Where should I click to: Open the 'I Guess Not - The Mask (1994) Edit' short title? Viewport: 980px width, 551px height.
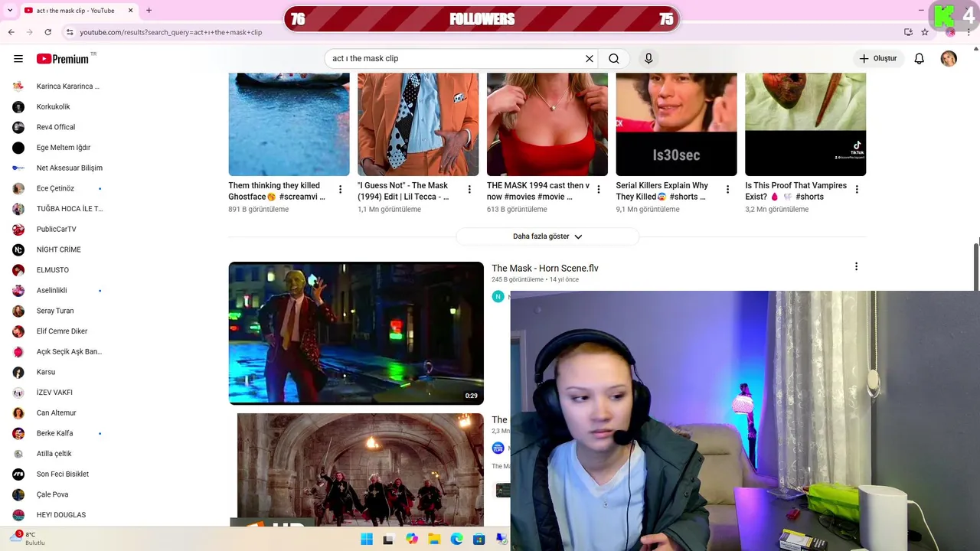click(403, 191)
